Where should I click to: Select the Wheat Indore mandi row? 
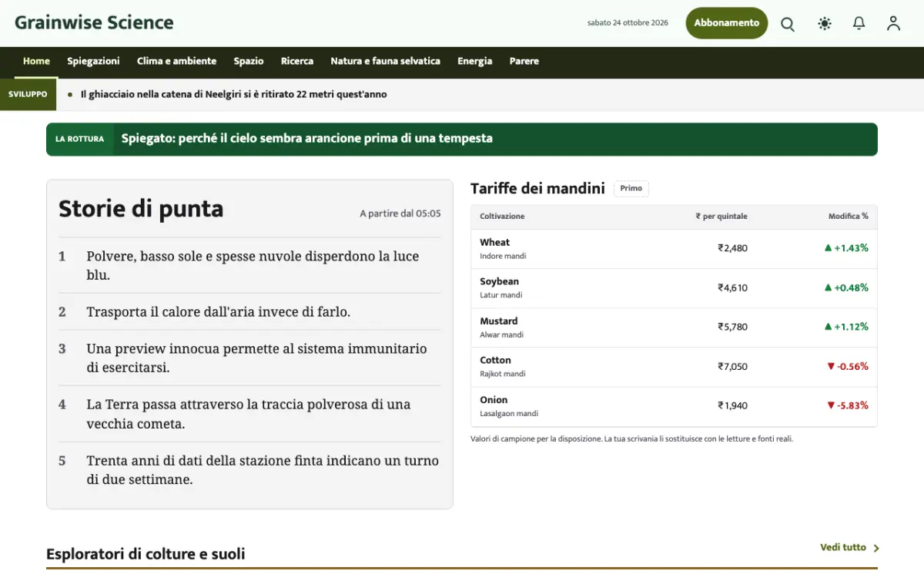(674, 249)
